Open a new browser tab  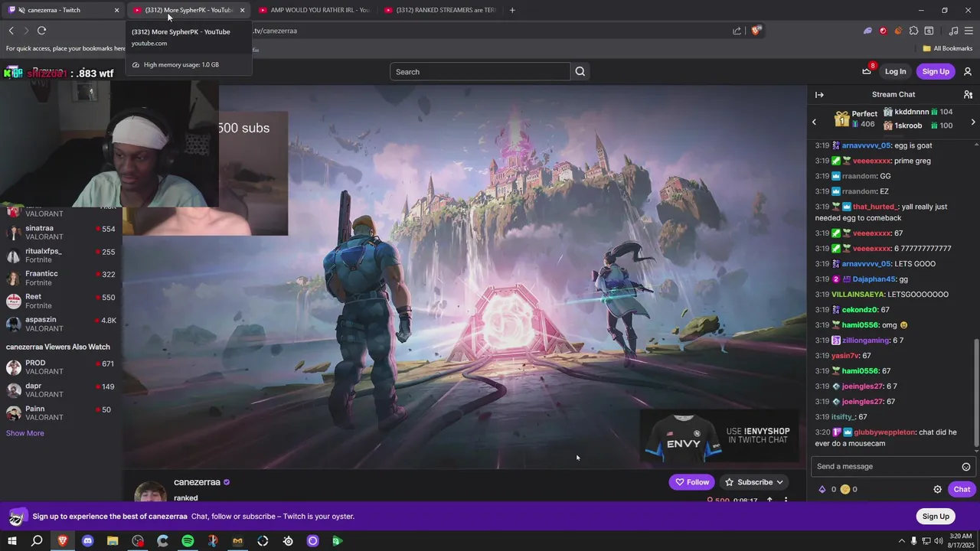[512, 10]
